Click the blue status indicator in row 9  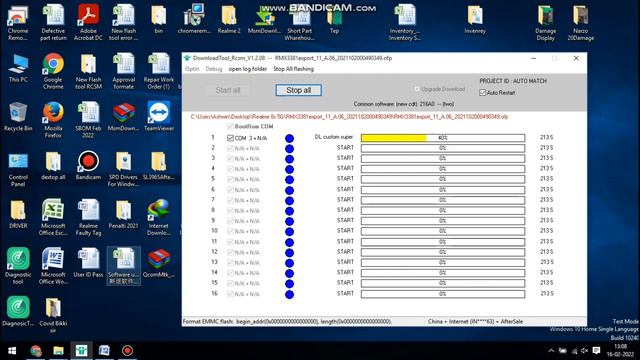coord(289,222)
